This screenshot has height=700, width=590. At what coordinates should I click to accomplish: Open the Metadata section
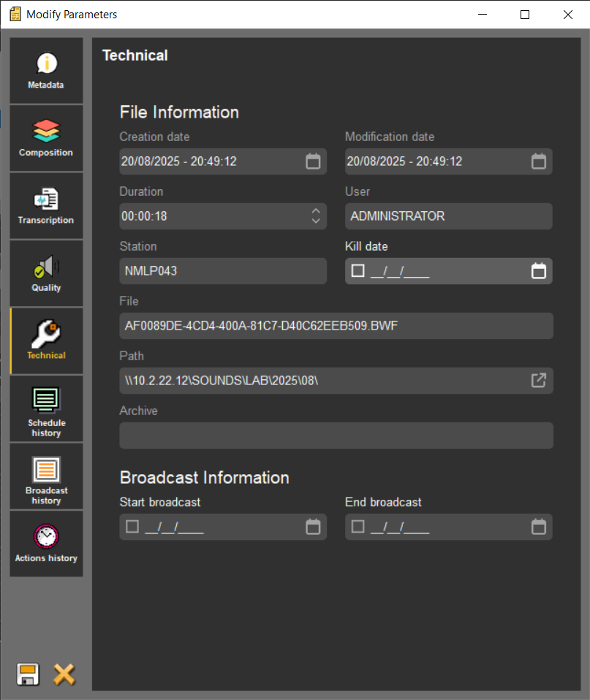(x=46, y=71)
